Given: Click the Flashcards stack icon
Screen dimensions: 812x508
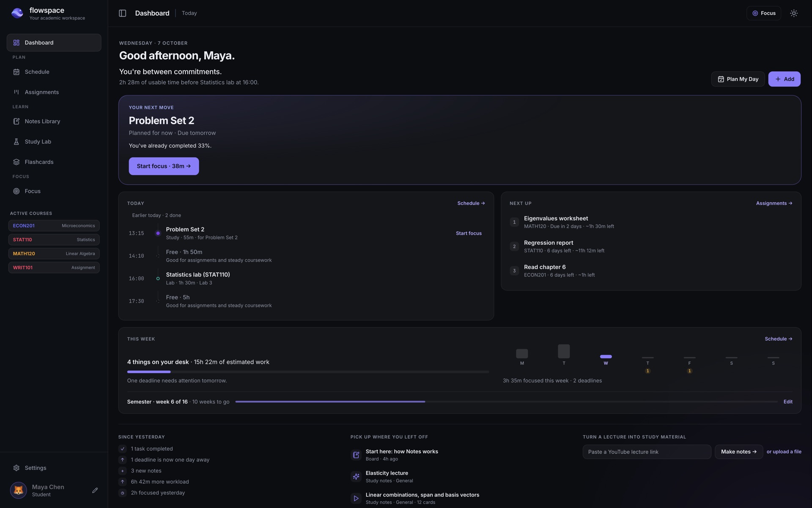Looking at the screenshot, I should [x=16, y=162].
